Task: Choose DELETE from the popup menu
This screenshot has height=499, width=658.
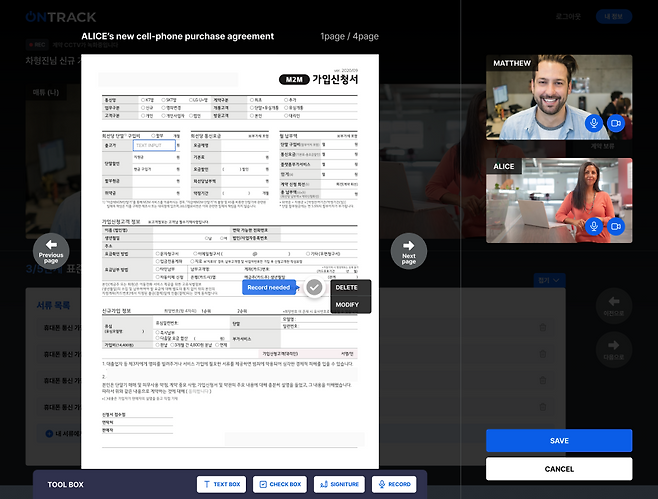Action: click(347, 287)
